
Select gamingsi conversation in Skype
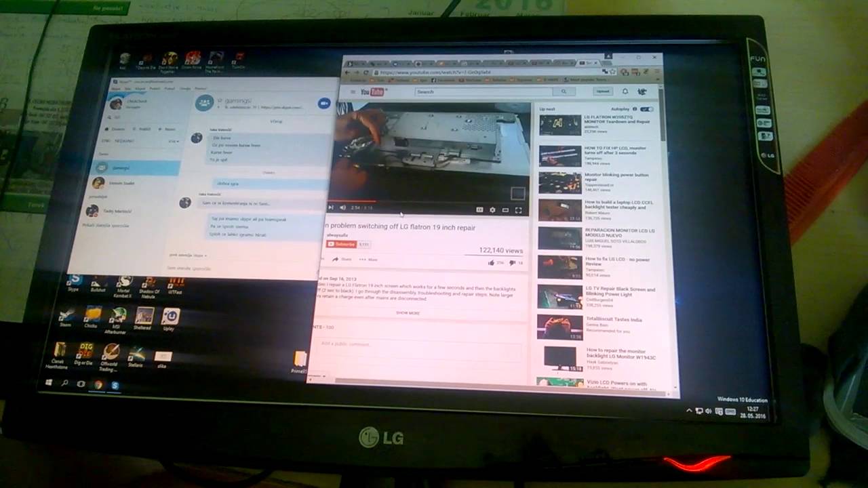(136, 167)
